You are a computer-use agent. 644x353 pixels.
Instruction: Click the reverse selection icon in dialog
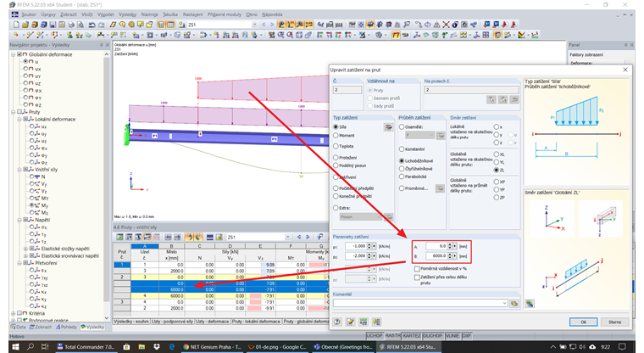[x=514, y=99]
